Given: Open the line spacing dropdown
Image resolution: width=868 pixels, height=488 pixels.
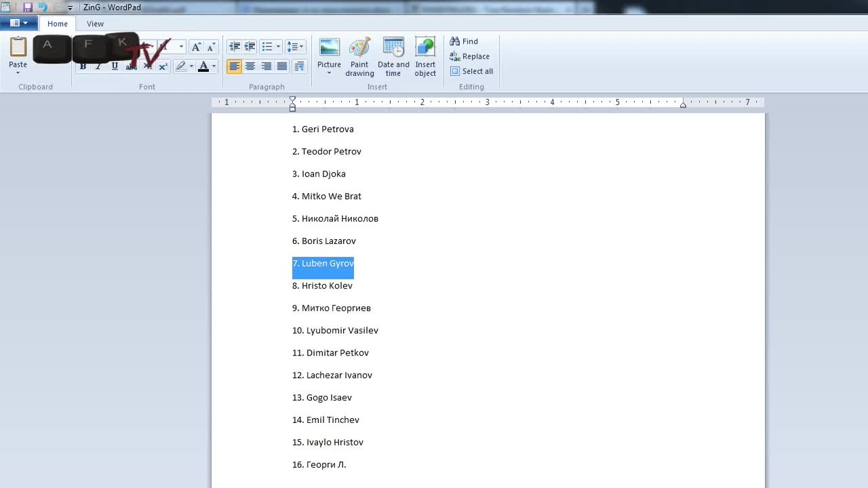Looking at the screenshot, I should pyautogui.click(x=296, y=47).
